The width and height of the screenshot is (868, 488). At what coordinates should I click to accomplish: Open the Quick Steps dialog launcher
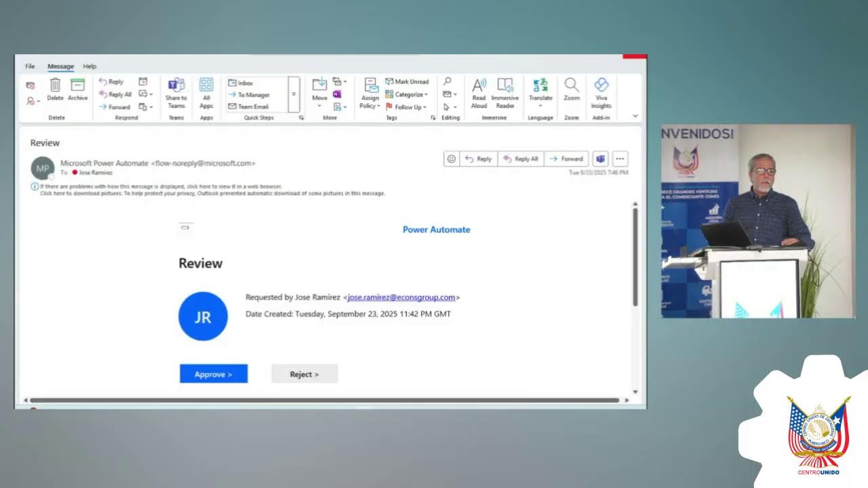(301, 118)
